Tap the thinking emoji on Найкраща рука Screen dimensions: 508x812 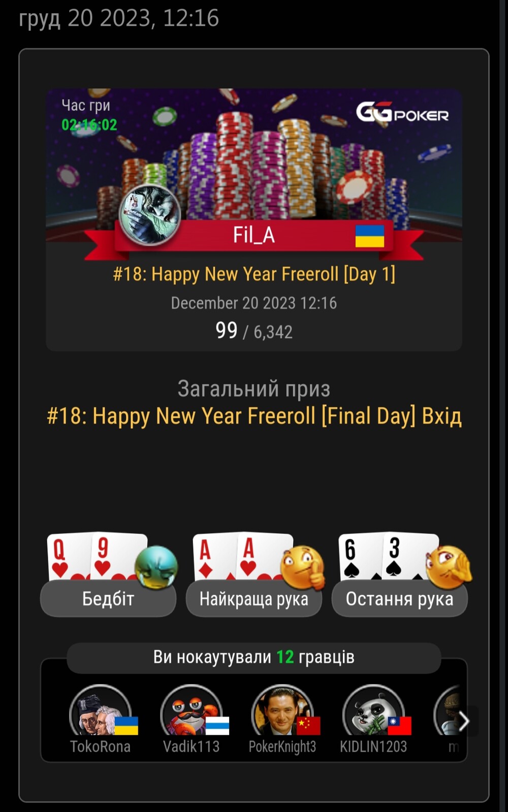[x=303, y=567]
